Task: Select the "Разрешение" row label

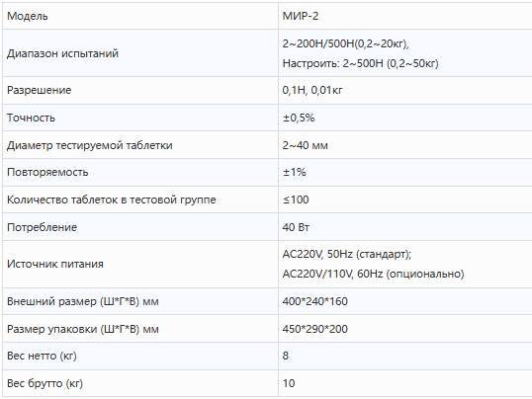Action: [39, 90]
